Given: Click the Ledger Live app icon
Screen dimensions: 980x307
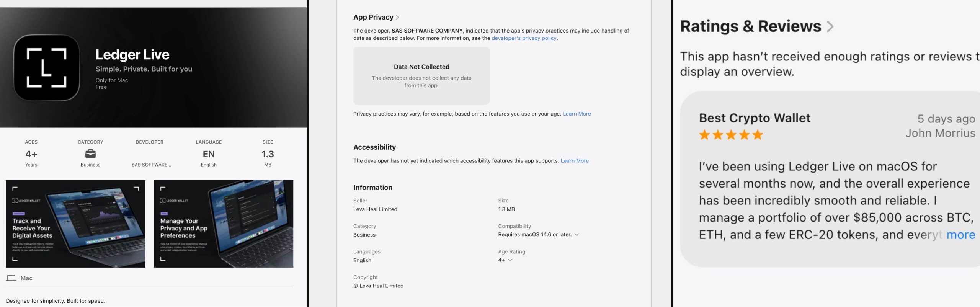Looking at the screenshot, I should coord(46,68).
